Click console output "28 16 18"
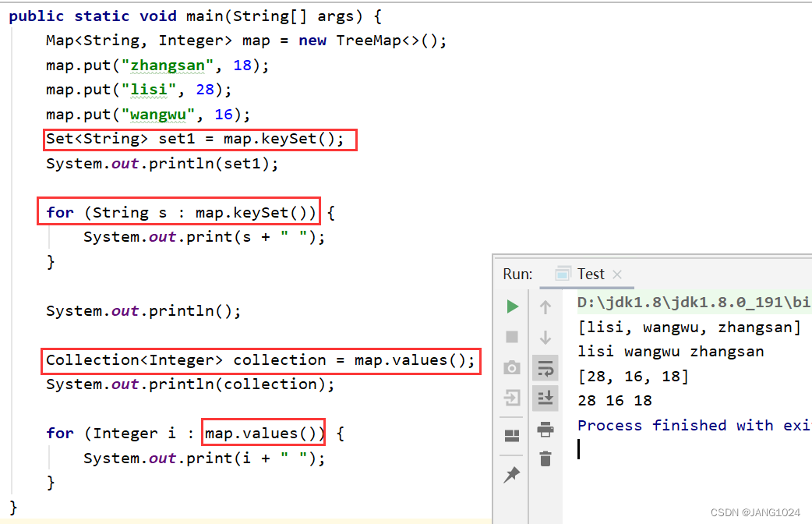Screen dimensions: 812x524 tap(615, 401)
